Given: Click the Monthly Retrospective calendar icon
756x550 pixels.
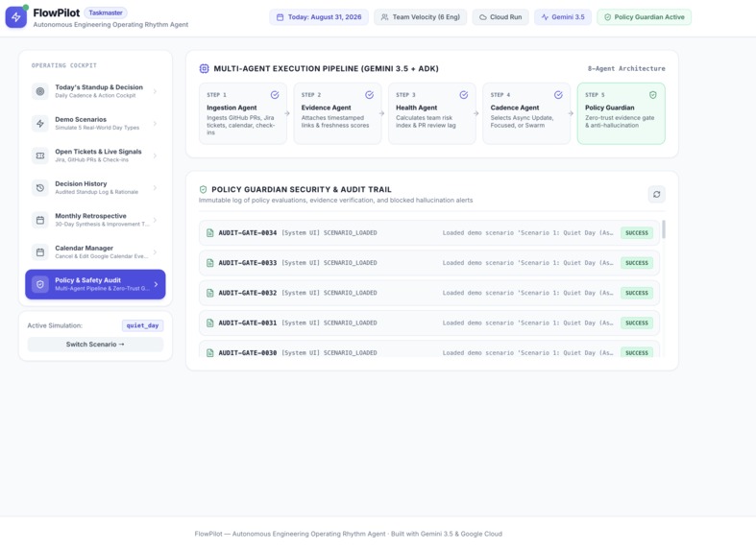Looking at the screenshot, I should pyautogui.click(x=40, y=220).
